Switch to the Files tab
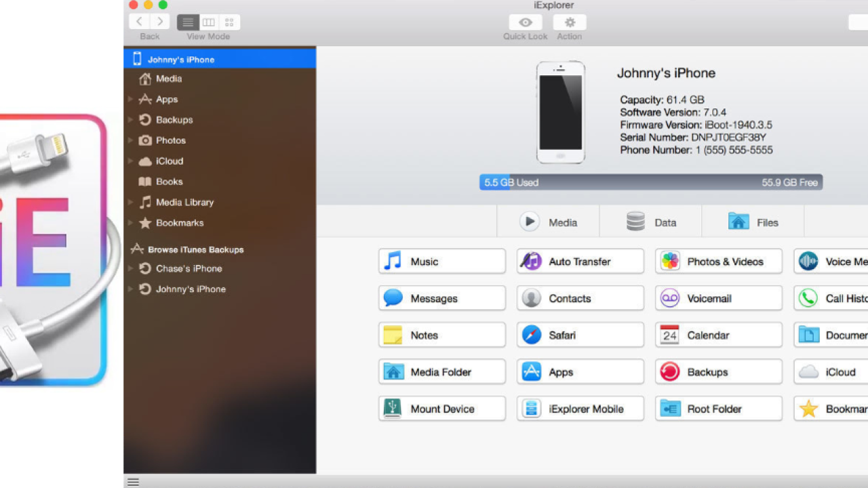Viewport: 868px width, 488px height. click(753, 222)
